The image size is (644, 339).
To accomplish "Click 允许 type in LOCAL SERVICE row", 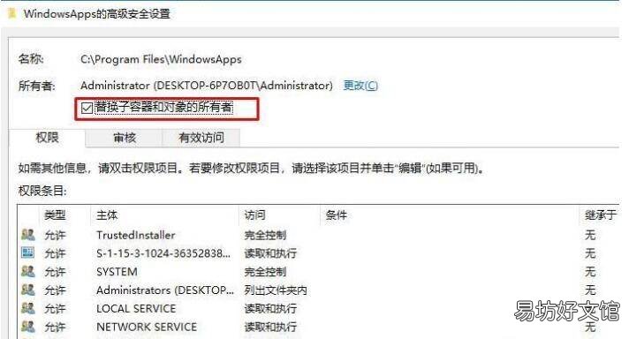I will coord(55,309).
